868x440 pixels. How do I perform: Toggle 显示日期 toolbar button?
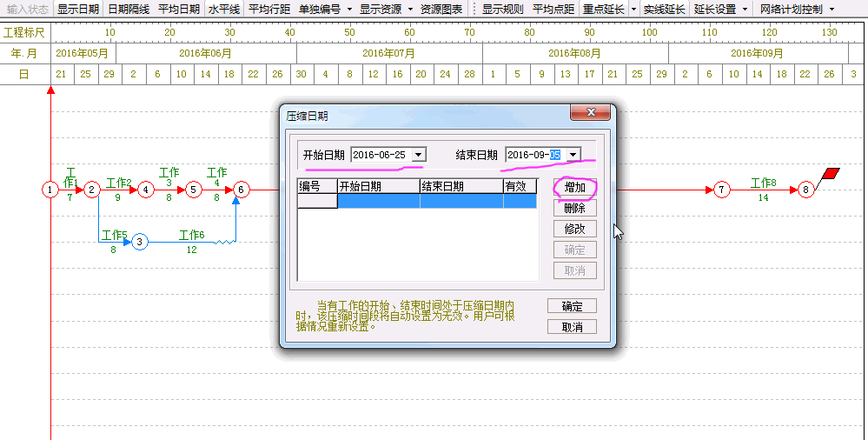click(x=78, y=9)
